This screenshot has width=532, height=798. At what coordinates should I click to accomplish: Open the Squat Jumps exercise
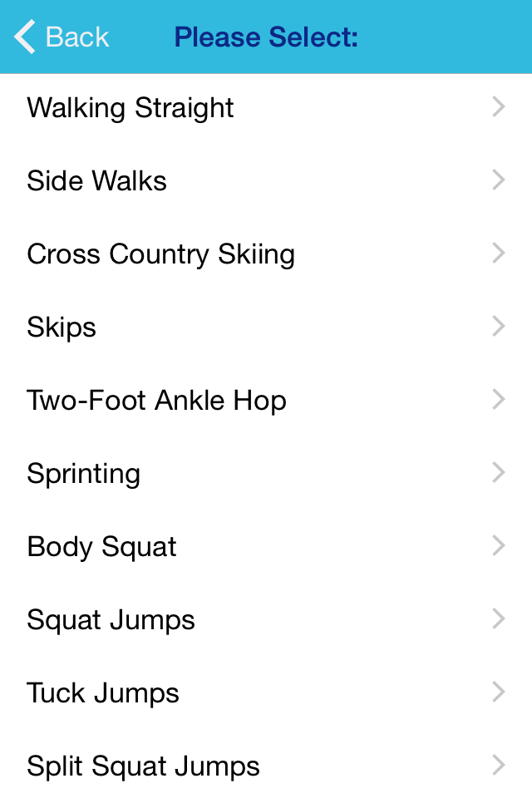point(111,620)
